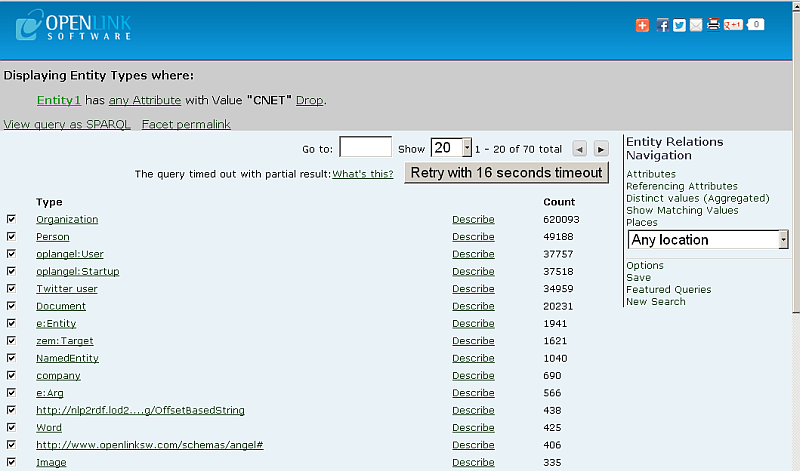
Task: Click Save in the sidebar
Action: 638,278
